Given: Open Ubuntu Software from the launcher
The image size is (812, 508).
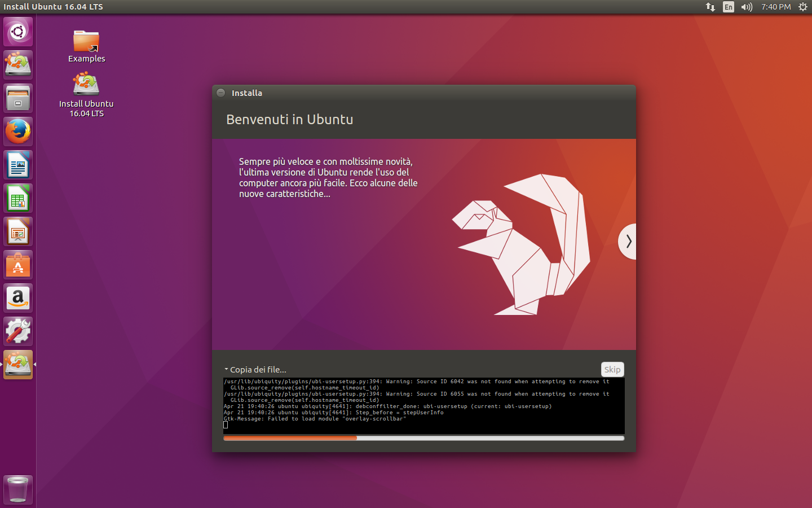Looking at the screenshot, I should point(18,265).
